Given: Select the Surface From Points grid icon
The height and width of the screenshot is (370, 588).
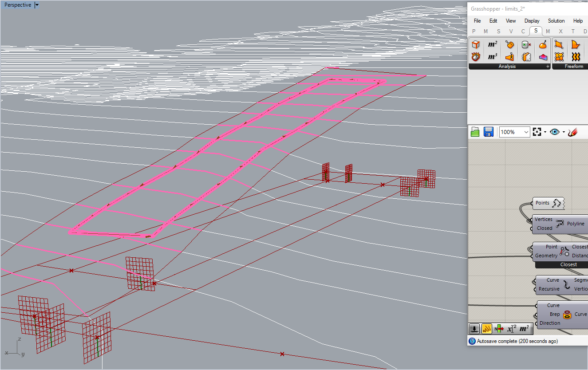Looking at the screenshot, I should 559,57.
